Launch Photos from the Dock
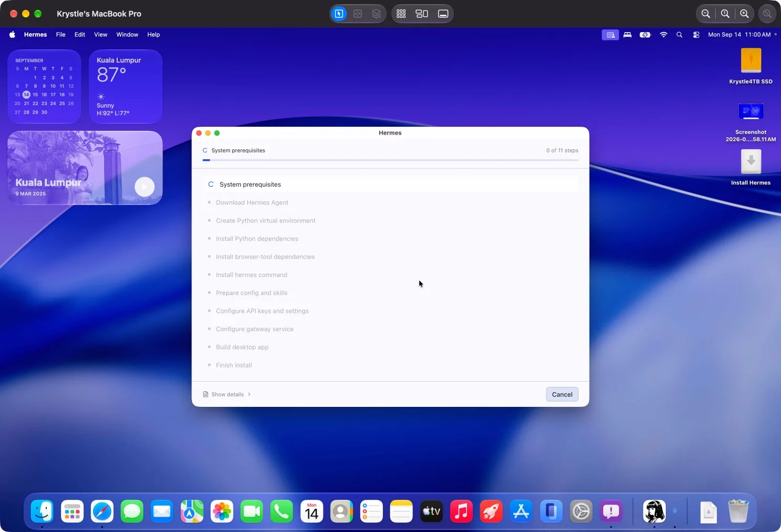 (222, 511)
